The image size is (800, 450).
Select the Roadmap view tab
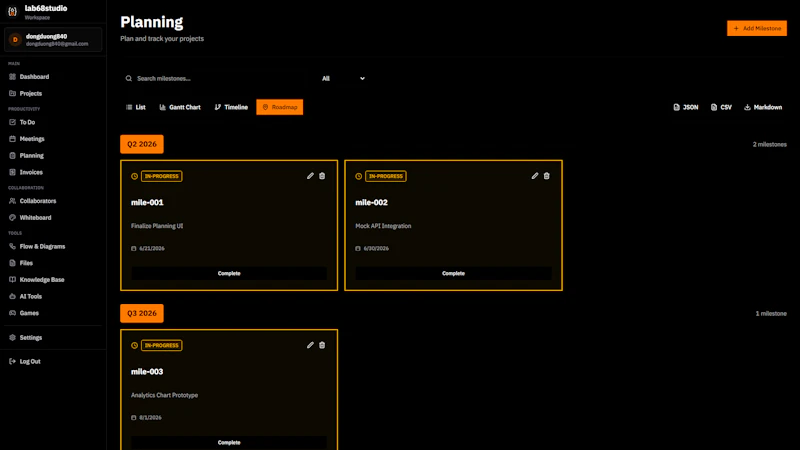click(x=280, y=107)
